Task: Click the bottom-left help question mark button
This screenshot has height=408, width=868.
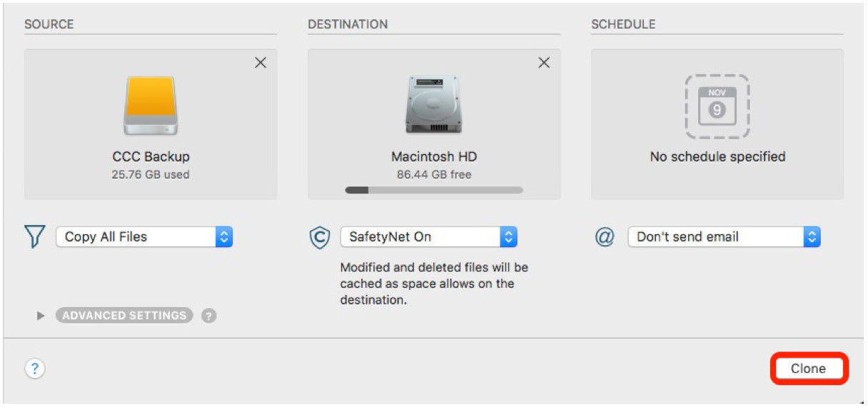Action: 35,369
